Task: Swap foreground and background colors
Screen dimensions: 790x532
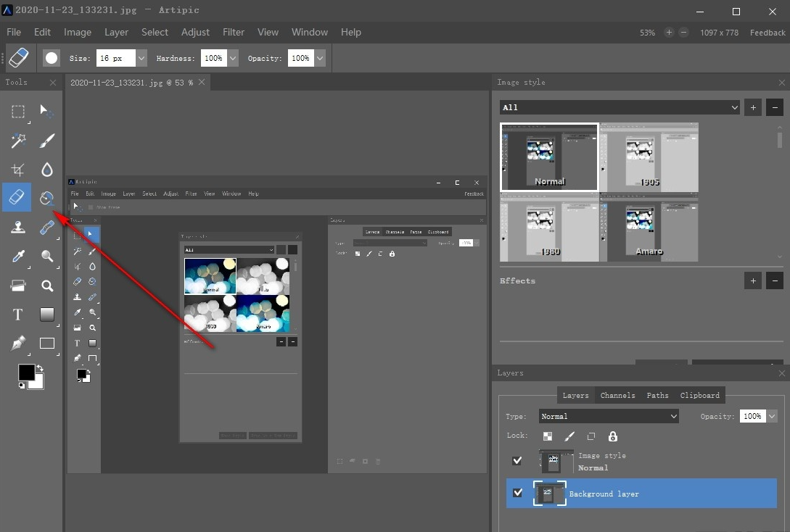Action: pyautogui.click(x=40, y=368)
